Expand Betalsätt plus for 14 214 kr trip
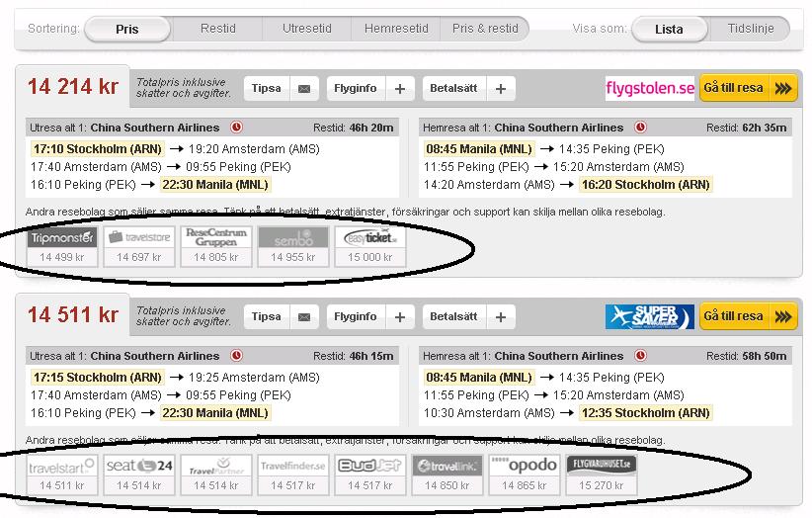The height and width of the screenshot is (518, 812). [x=500, y=89]
